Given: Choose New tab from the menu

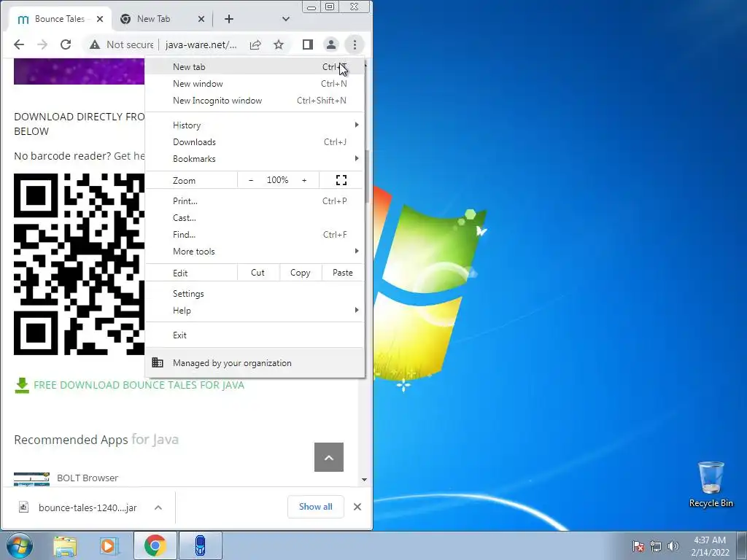Looking at the screenshot, I should (x=255, y=66).
